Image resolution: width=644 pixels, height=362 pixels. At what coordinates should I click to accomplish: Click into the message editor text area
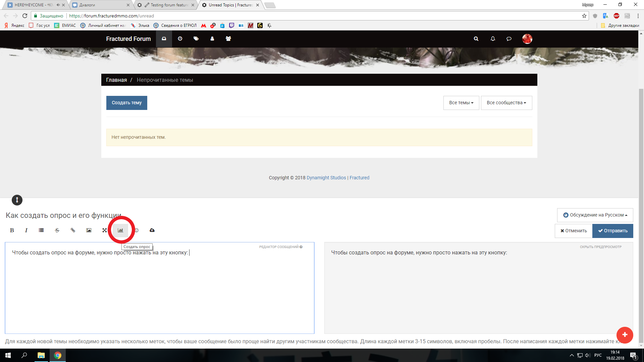click(x=160, y=288)
